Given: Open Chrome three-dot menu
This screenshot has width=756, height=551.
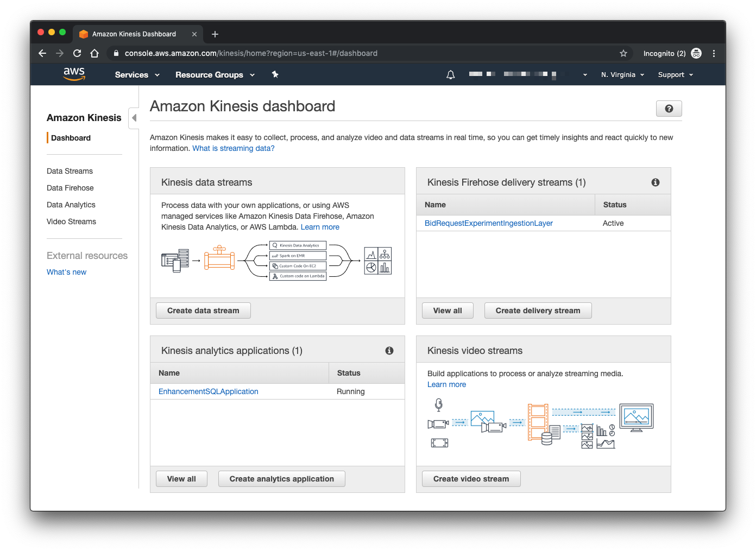Looking at the screenshot, I should coord(714,53).
